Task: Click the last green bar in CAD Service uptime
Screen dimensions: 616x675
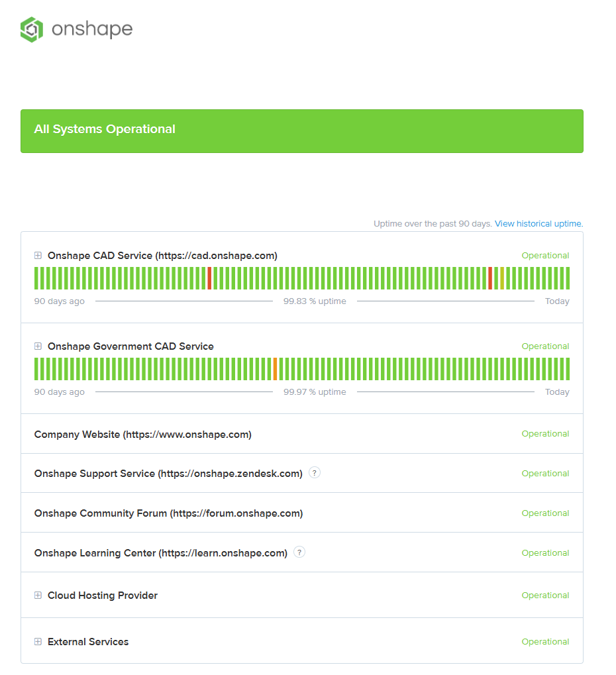Action: [568, 278]
